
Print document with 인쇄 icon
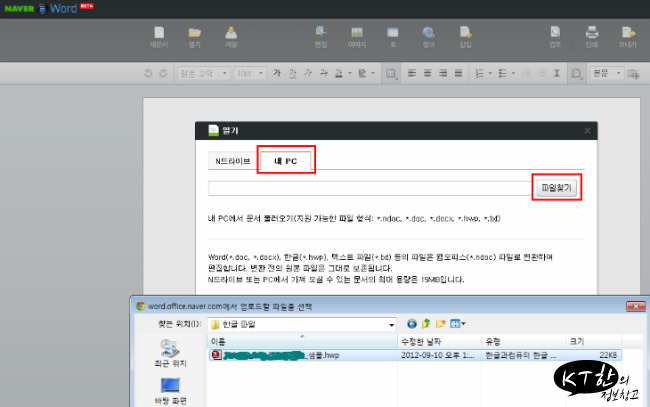coord(592,36)
